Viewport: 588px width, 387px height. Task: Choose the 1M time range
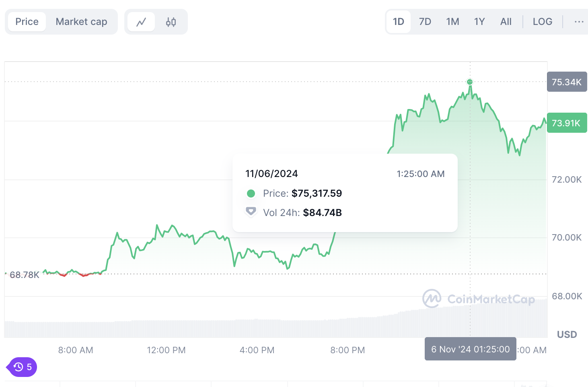coord(452,22)
